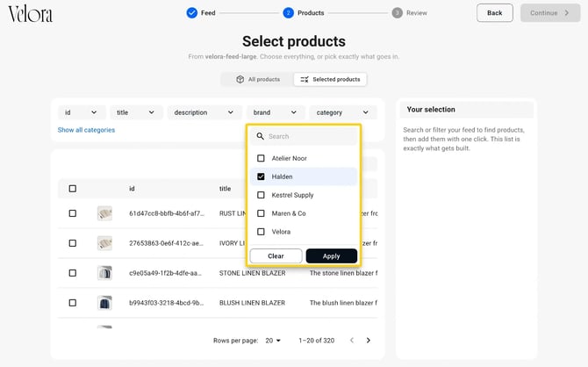Open the description filter dropdown
The image size is (588, 367).
204,112
